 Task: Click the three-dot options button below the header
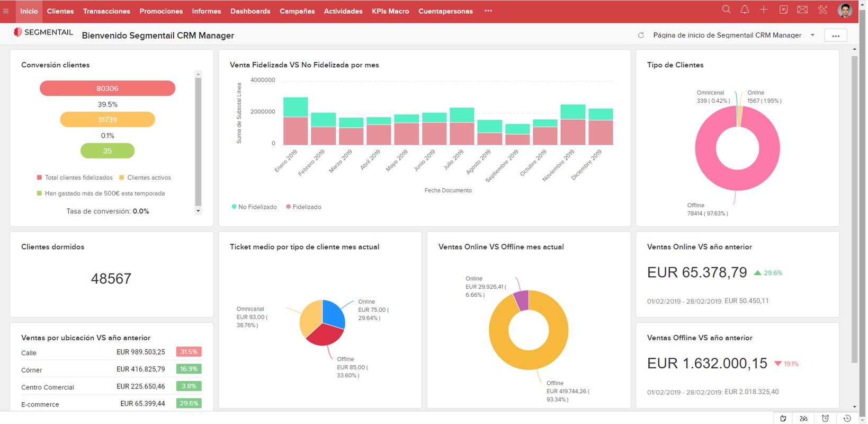tap(836, 36)
